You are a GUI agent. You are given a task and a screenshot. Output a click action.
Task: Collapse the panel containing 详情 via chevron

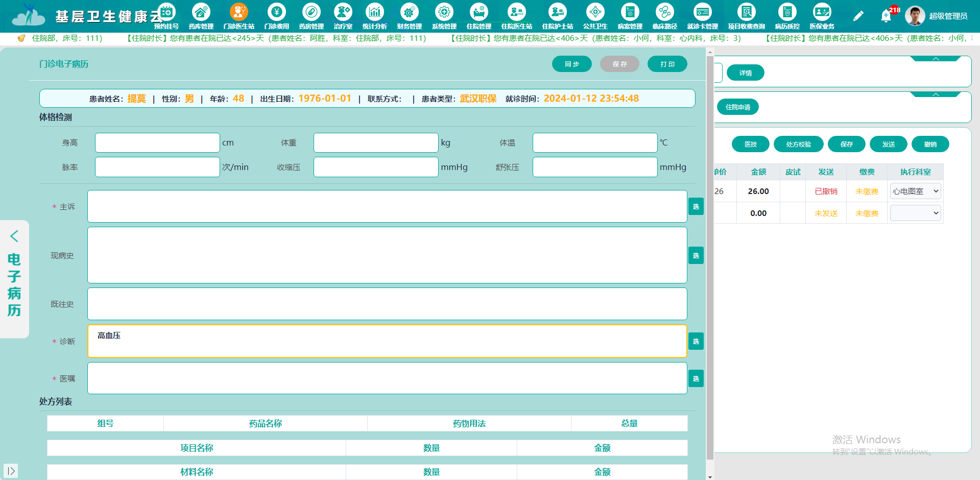pyautogui.click(x=936, y=59)
